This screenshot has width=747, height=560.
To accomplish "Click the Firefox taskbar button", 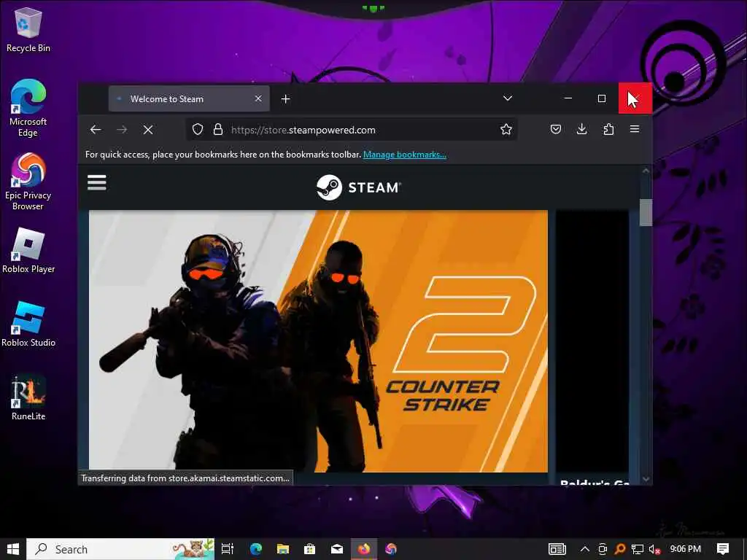I will 364,549.
